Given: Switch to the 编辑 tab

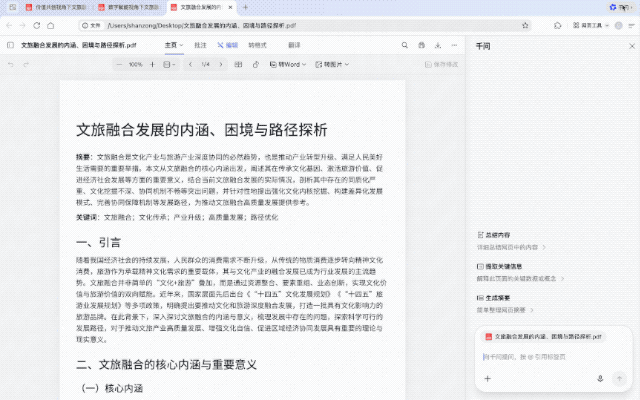Looking at the screenshot, I should point(228,45).
